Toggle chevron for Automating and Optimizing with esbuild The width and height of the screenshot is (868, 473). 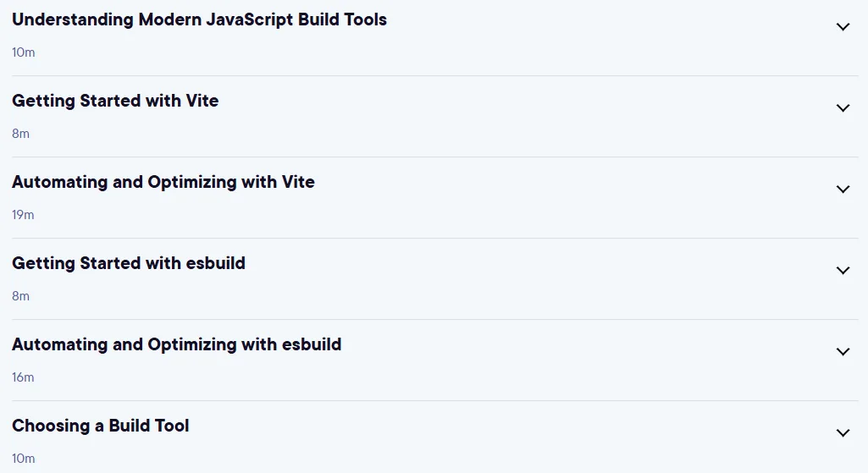pyautogui.click(x=843, y=352)
